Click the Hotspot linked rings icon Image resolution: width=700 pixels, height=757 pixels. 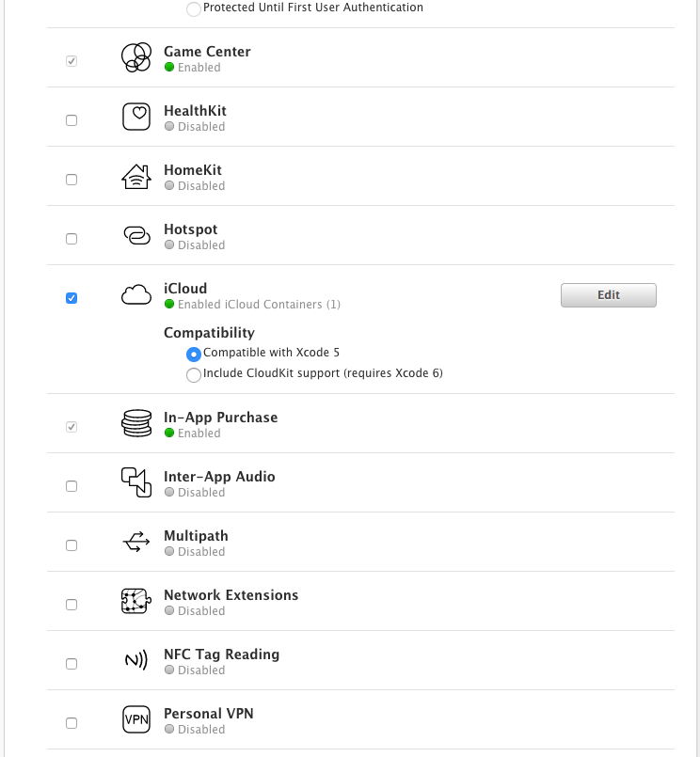click(x=136, y=235)
